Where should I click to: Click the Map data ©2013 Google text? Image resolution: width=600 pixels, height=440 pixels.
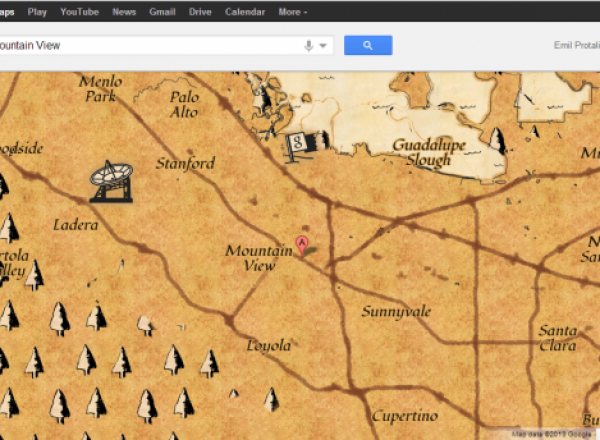point(551,434)
